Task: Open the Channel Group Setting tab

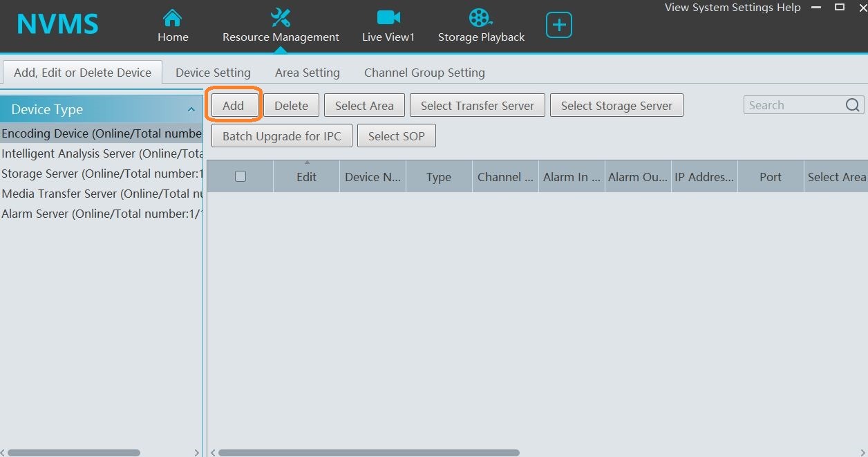Action: pyautogui.click(x=424, y=72)
